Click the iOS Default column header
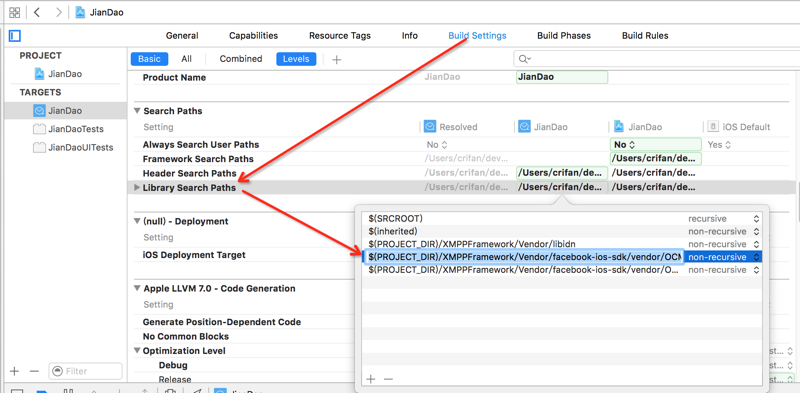 pos(739,127)
